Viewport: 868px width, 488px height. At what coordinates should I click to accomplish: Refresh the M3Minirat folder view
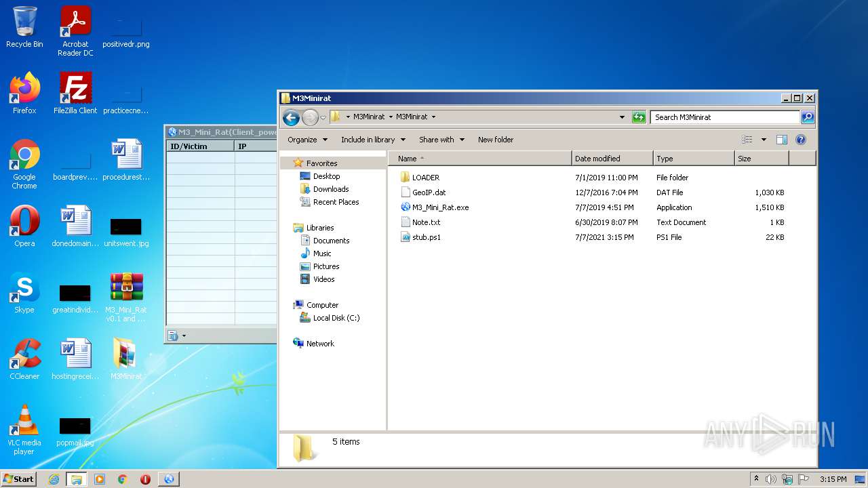[639, 117]
